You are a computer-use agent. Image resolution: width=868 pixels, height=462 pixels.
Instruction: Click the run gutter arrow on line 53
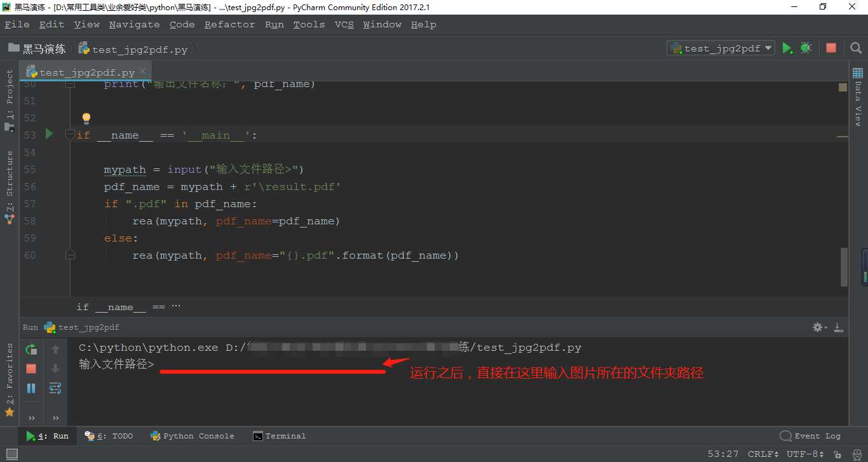click(x=49, y=134)
